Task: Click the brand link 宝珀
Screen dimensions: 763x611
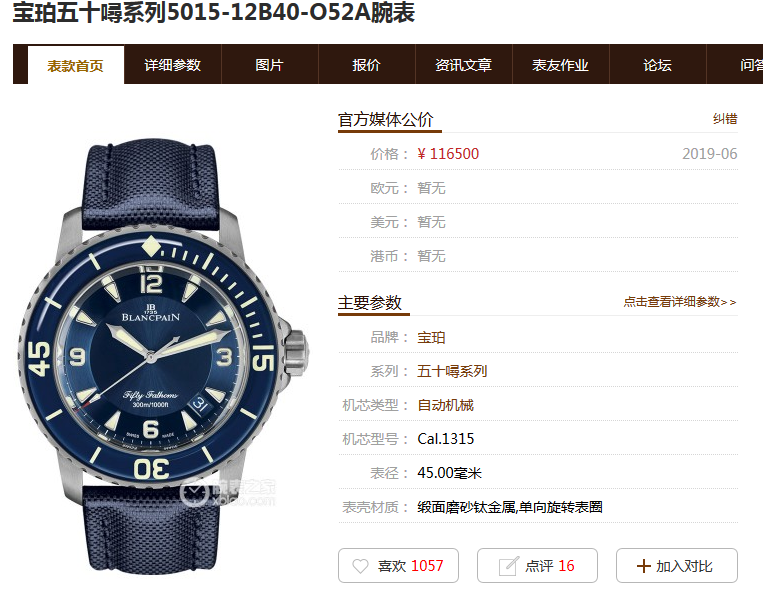Action: [431, 337]
